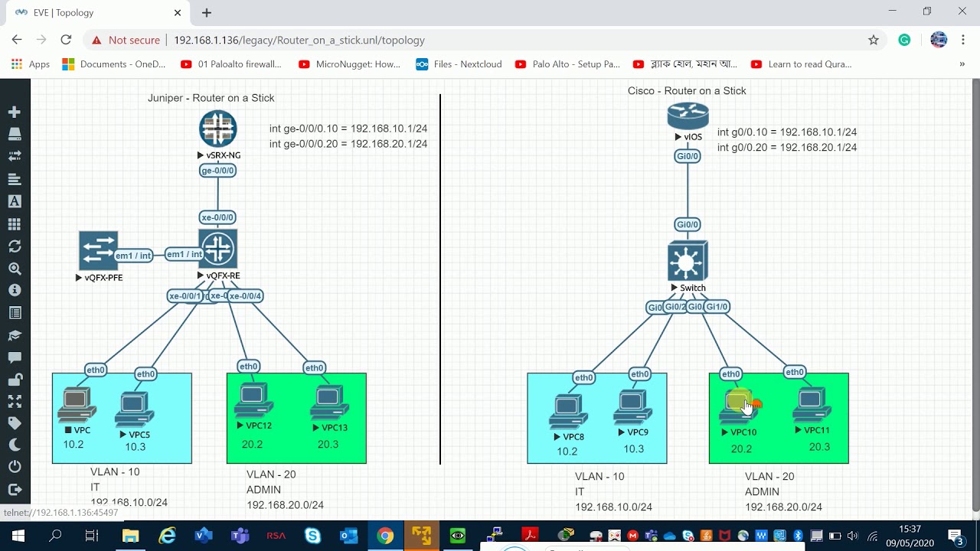Open the chat bubble sidebar icon
The image size is (980, 551).
14,357
